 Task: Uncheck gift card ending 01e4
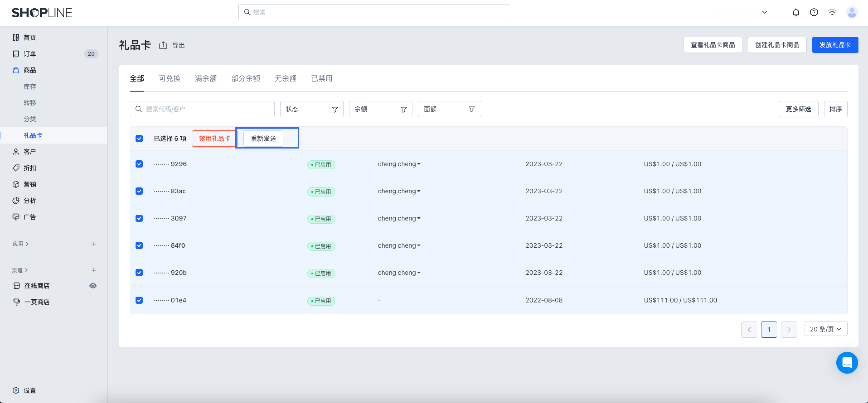(139, 300)
